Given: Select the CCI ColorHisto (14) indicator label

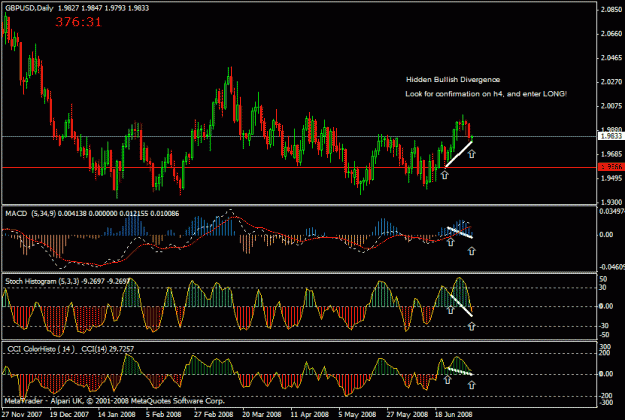Looking at the screenshot, I should pyautogui.click(x=41, y=349).
